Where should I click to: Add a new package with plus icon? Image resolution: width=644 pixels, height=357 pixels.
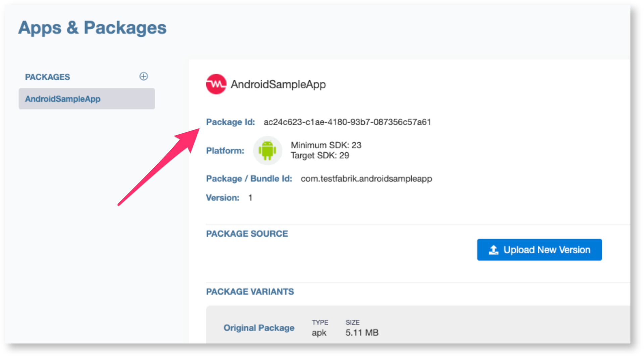[x=144, y=76]
